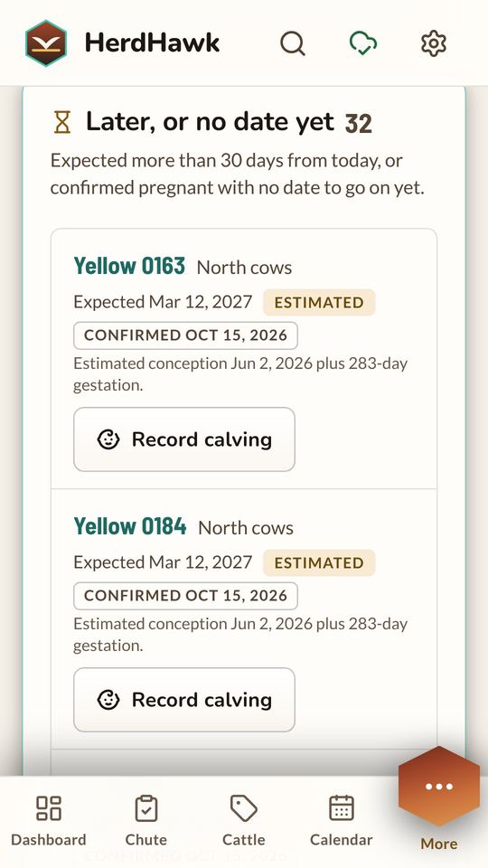The image size is (488, 868).
Task: Tap Confirmed Oct 15, 2026 tag for Yellow 0163
Action: (186, 335)
